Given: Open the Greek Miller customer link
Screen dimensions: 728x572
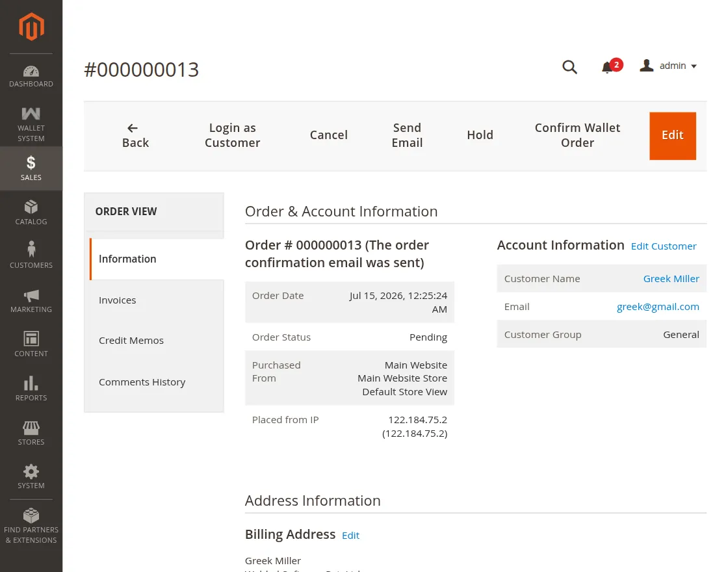Looking at the screenshot, I should (671, 279).
